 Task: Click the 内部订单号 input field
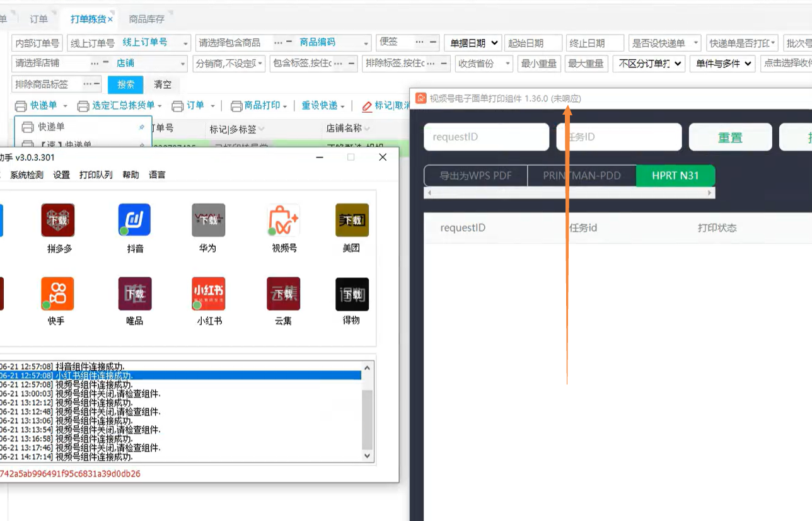(x=37, y=43)
